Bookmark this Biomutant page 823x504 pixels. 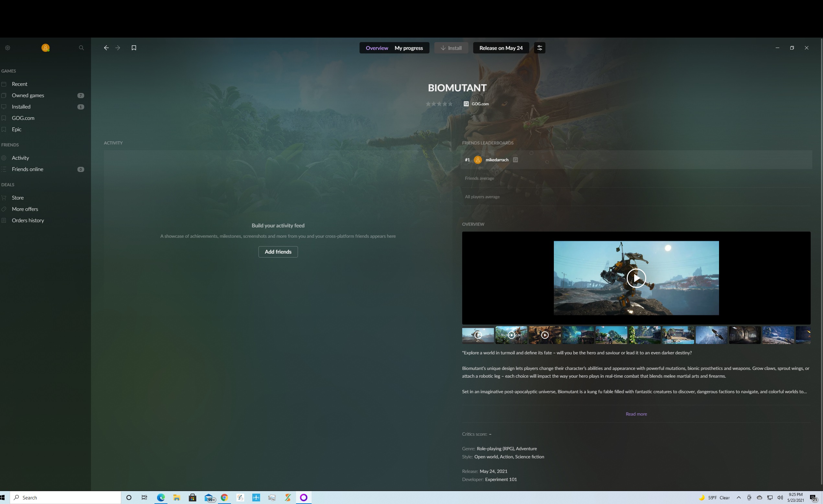pos(134,48)
